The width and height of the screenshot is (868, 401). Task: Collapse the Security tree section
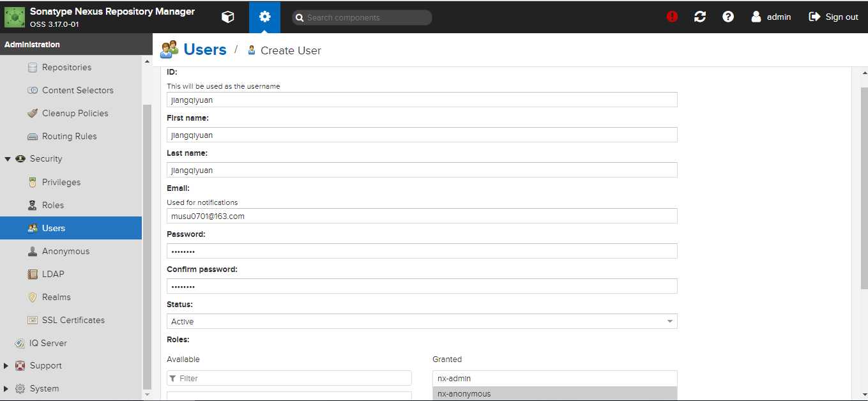click(x=8, y=159)
